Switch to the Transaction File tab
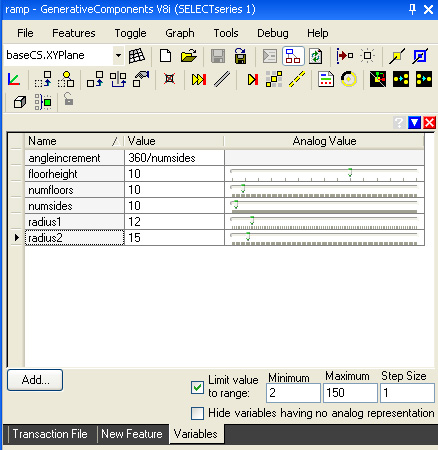This screenshot has width=438, height=450. [x=50, y=434]
